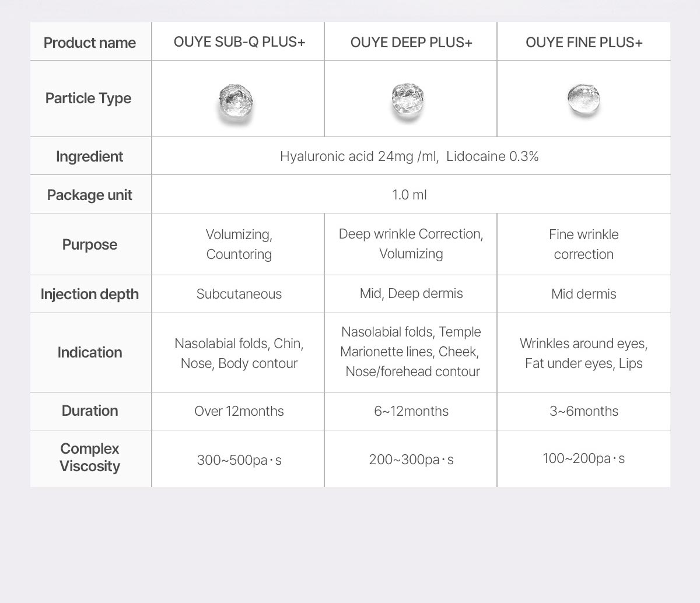Click the 3~6months duration cell

coord(584,411)
